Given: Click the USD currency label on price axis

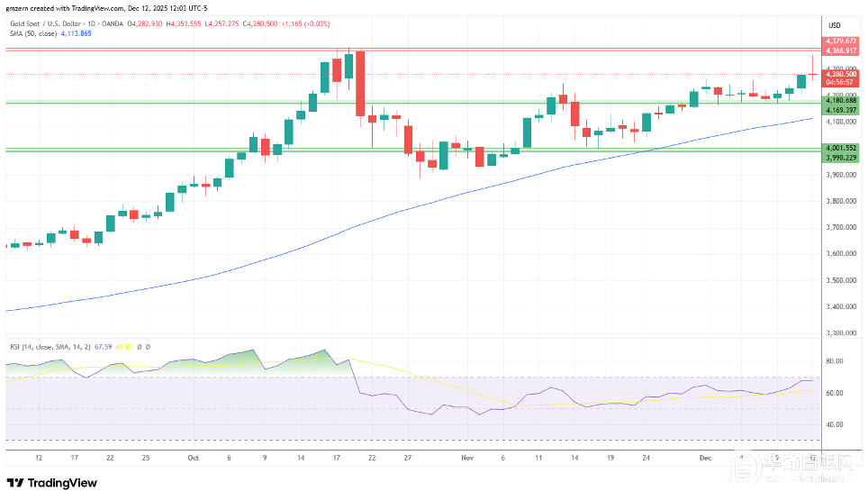Looking at the screenshot, I should [x=833, y=25].
